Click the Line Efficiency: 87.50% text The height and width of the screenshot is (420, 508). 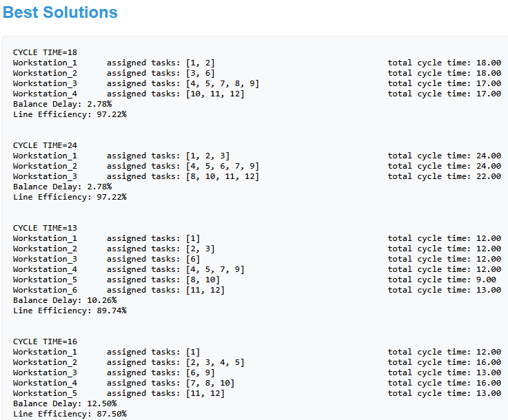[70, 414]
